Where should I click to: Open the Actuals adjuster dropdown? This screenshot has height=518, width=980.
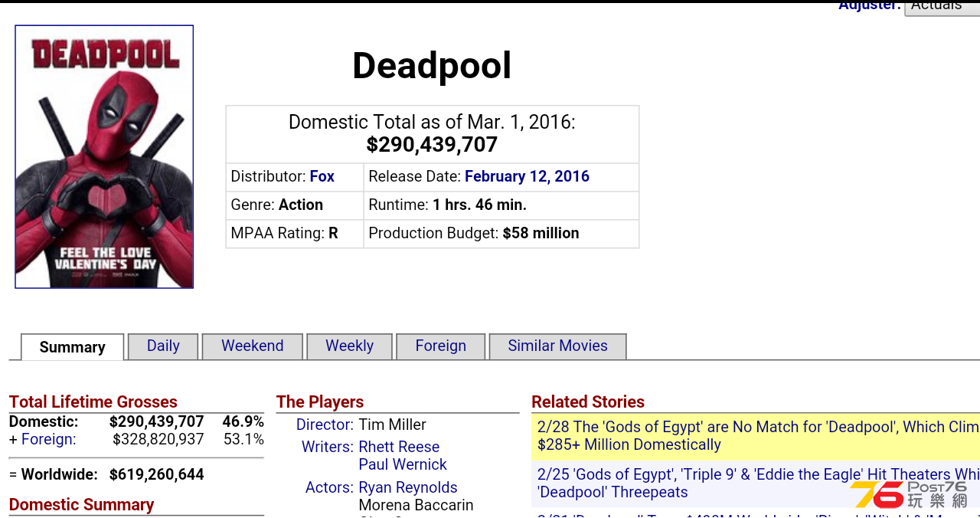[x=942, y=6]
